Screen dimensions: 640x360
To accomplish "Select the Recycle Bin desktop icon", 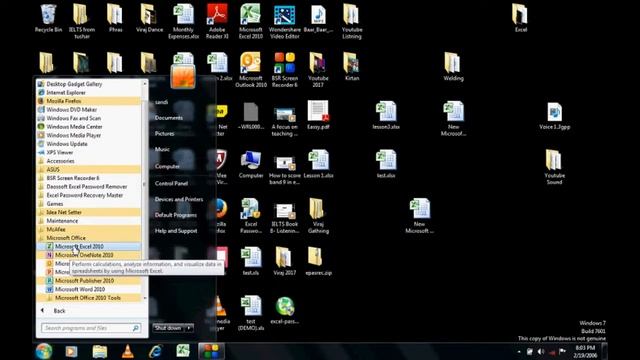I will pyautogui.click(x=48, y=19).
